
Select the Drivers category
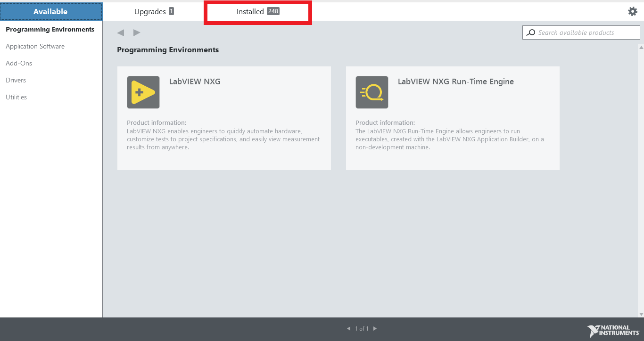point(16,80)
